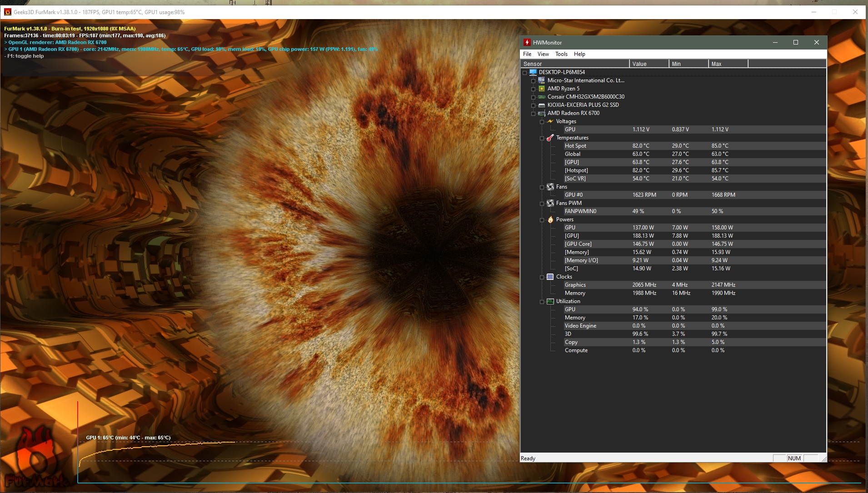
Task: Click the DESKTOP-LP6M854 computer icon
Action: coord(533,72)
